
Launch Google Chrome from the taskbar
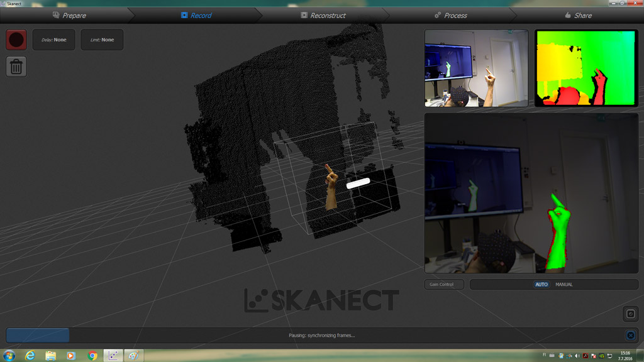[92, 356]
